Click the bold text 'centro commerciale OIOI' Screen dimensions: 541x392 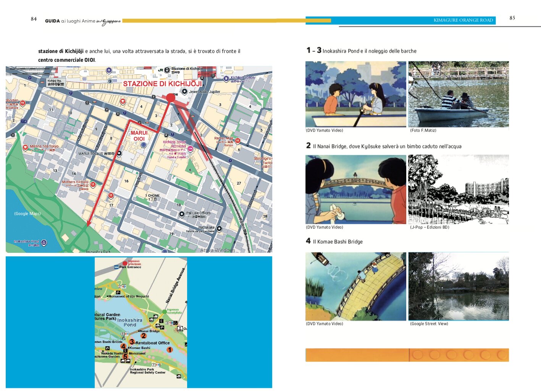(x=66, y=60)
